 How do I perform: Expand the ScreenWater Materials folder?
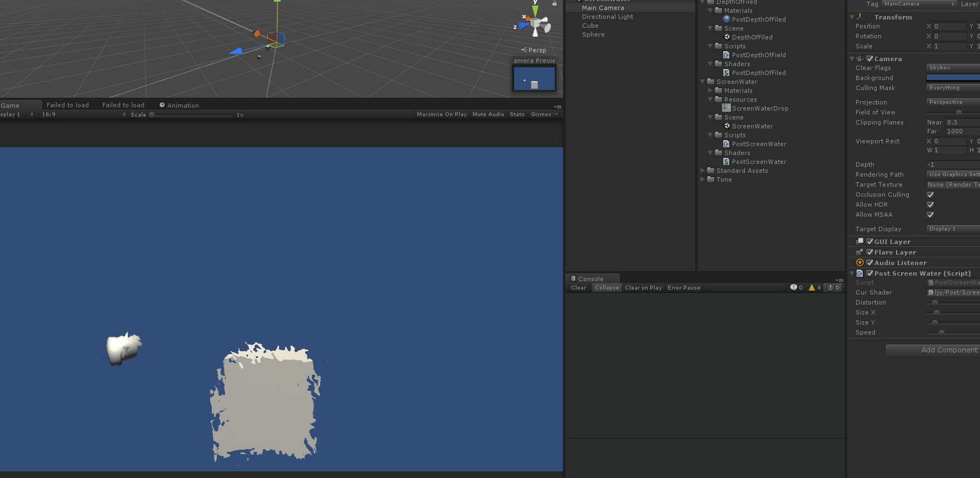click(710, 91)
